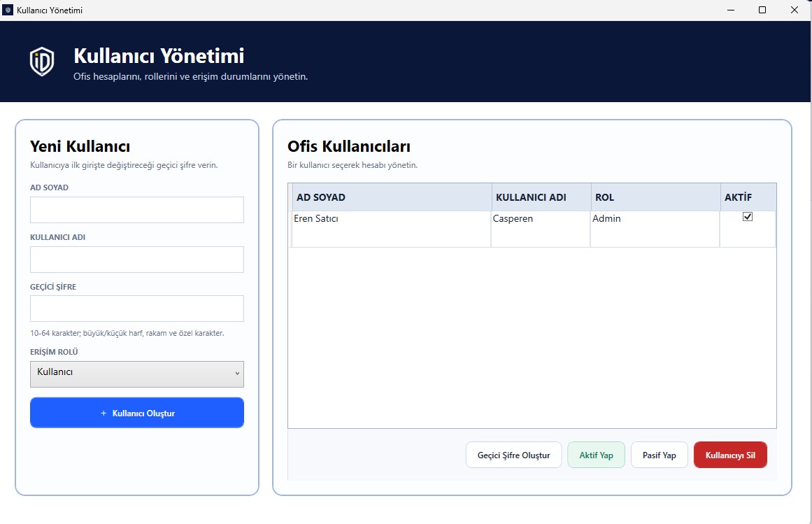Sort by the KULLANICI ADI column header
The height and width of the screenshot is (524, 812).
click(541, 197)
